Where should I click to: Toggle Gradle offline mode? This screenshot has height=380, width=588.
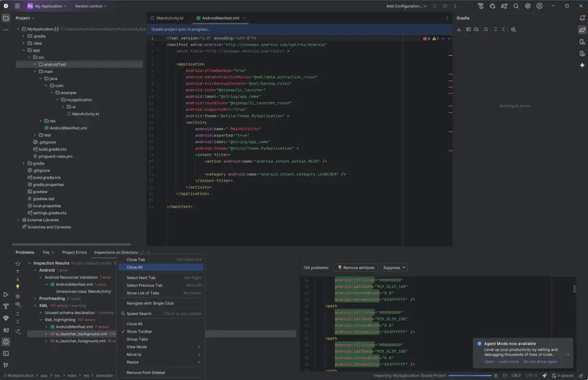[476, 29]
